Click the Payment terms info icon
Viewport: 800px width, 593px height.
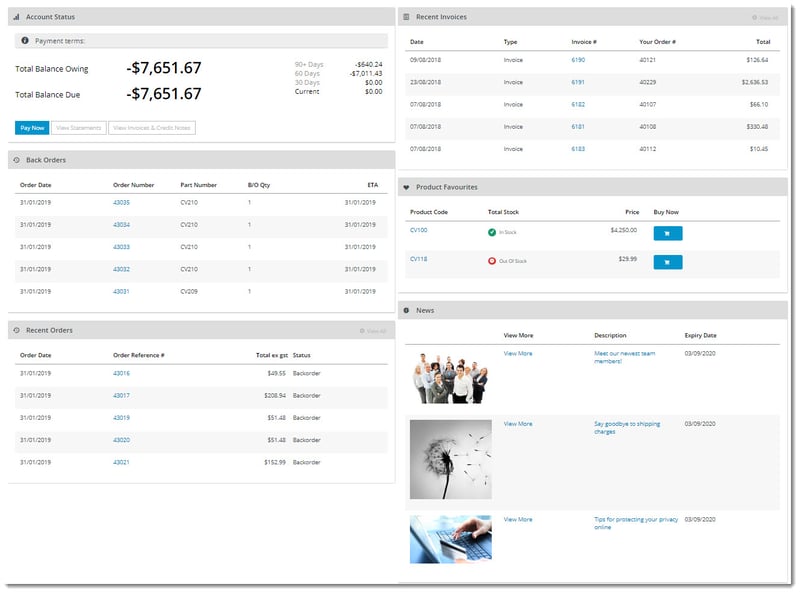(x=25, y=40)
